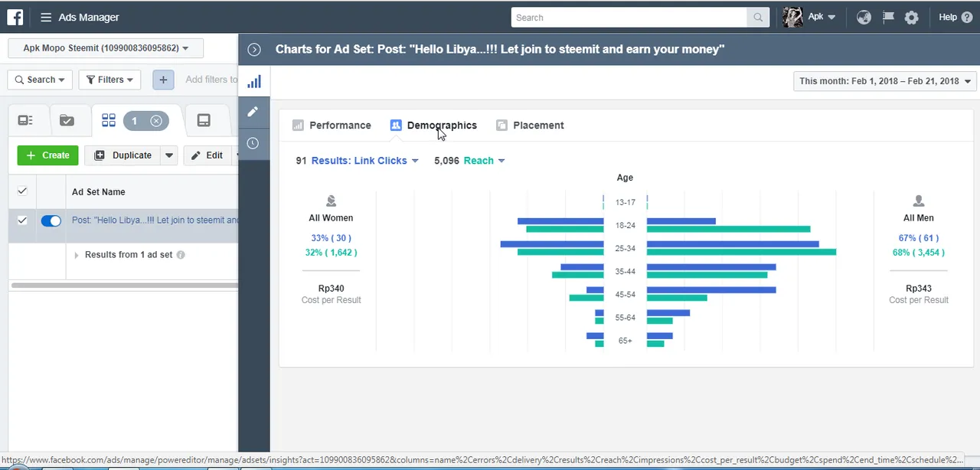Click the Apk profile avatar

[x=793, y=17]
